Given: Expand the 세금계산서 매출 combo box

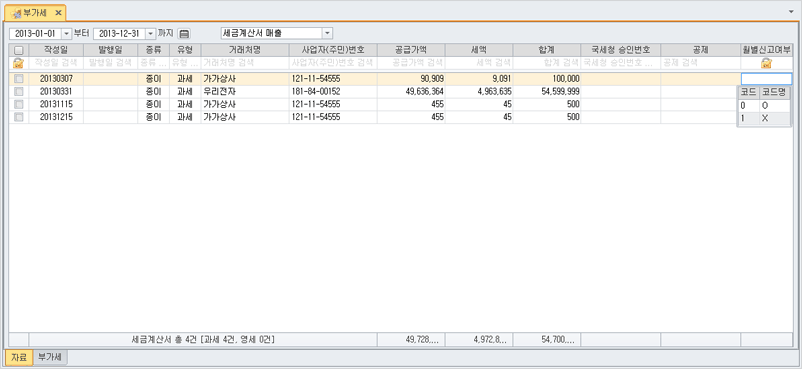Looking at the screenshot, I should pos(327,34).
